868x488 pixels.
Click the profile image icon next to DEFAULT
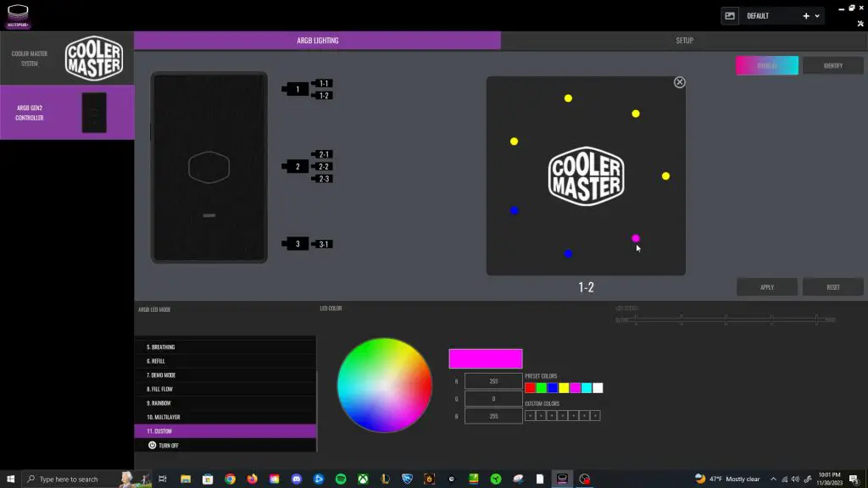tap(730, 15)
